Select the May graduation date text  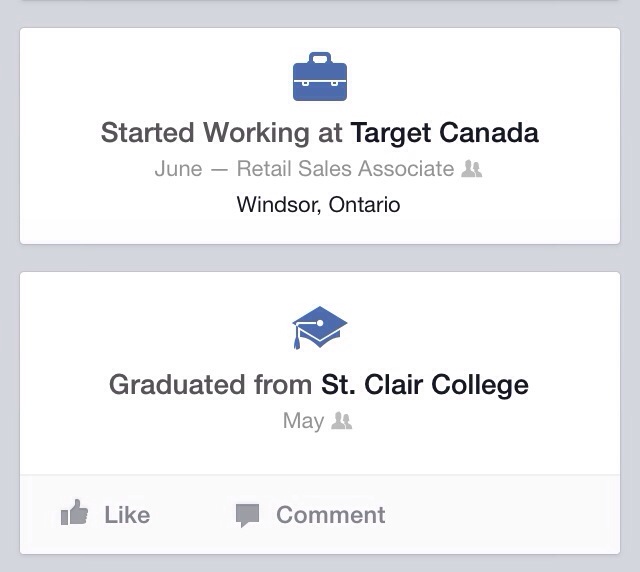[302, 421]
